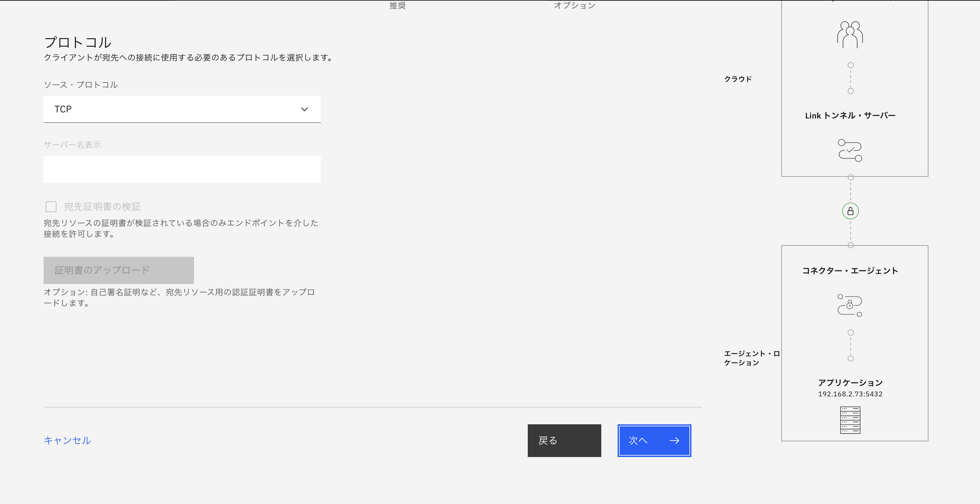
Task: Click the server rack icon below アプリケーション
Action: pos(850,420)
